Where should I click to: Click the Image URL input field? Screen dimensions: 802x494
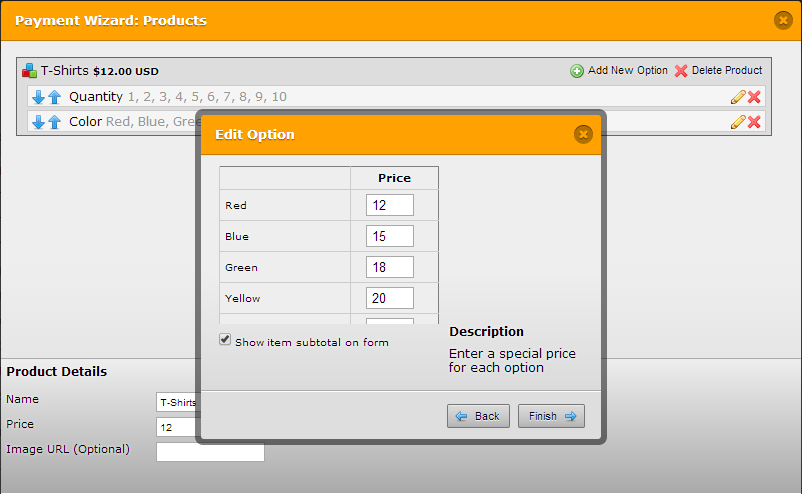click(210, 452)
